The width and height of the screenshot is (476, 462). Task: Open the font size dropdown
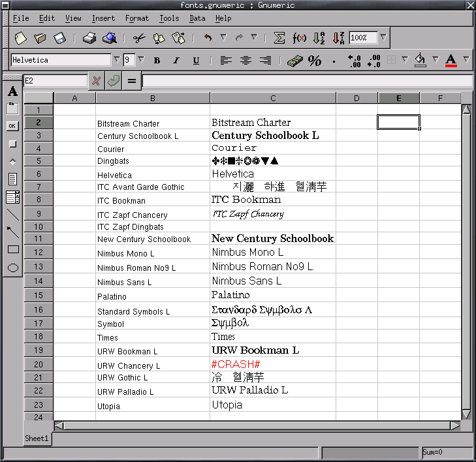(x=141, y=59)
